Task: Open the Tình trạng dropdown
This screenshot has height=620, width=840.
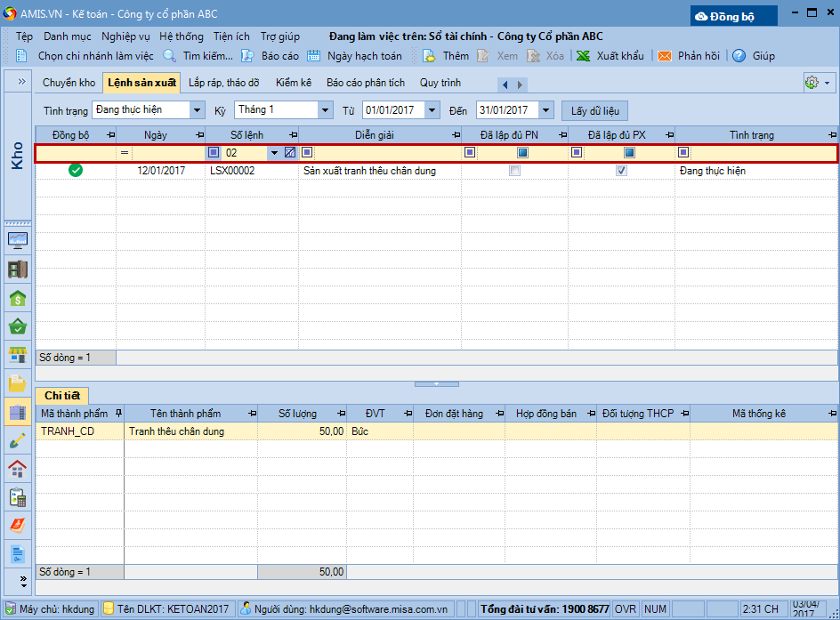Action: [197, 110]
